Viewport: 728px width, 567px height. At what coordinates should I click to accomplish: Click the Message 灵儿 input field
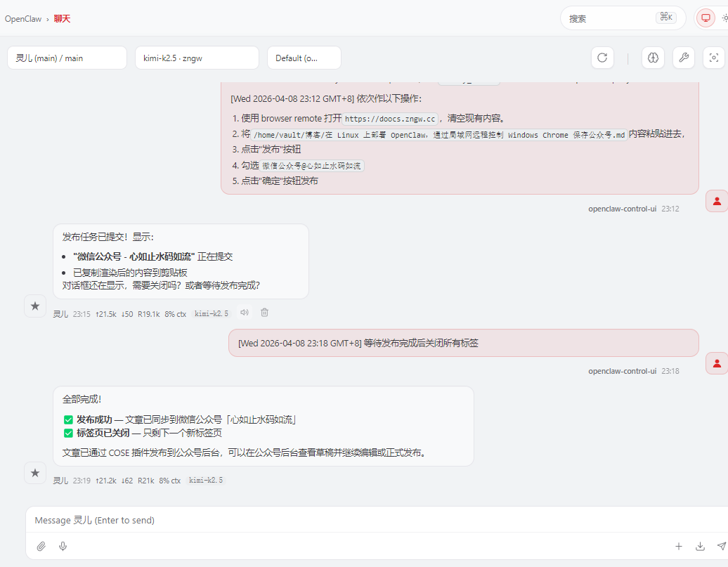pos(351,521)
